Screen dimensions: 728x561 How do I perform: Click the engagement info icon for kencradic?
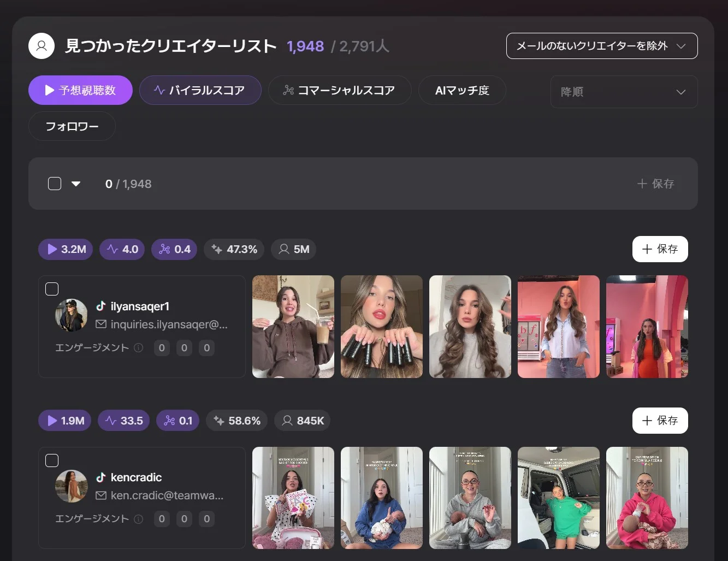coord(138,519)
